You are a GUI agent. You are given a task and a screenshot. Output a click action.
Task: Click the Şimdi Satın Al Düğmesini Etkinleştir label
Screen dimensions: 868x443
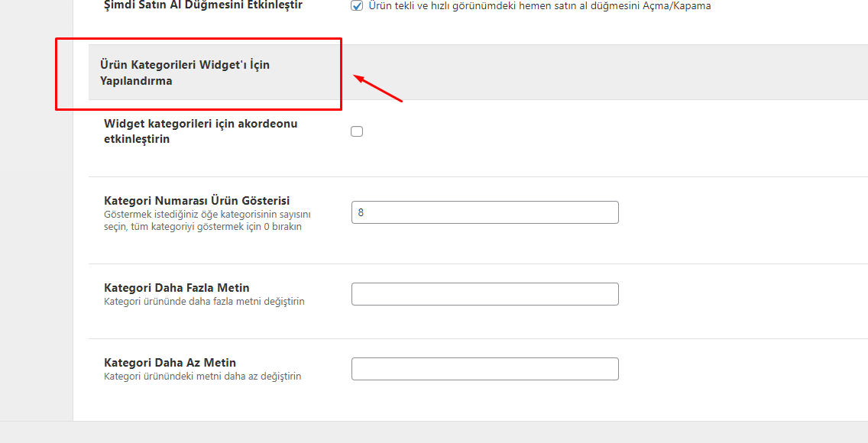point(203,5)
